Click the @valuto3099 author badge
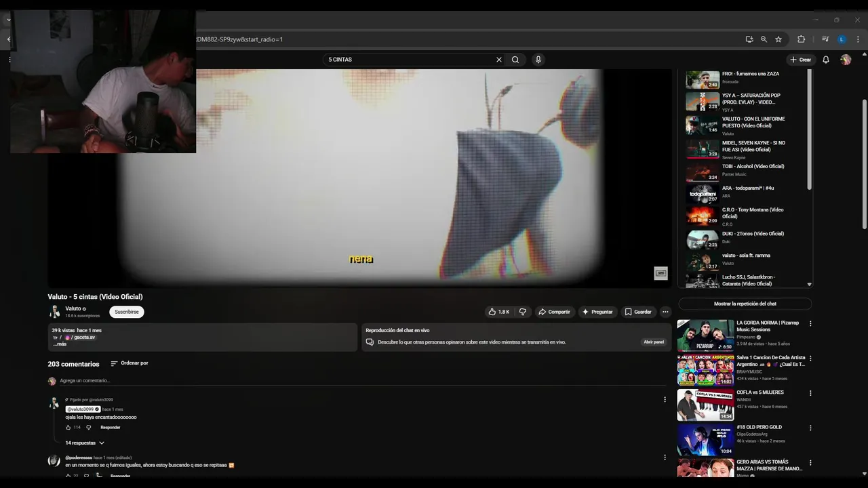This screenshot has width=868, height=488. pyautogui.click(x=83, y=409)
